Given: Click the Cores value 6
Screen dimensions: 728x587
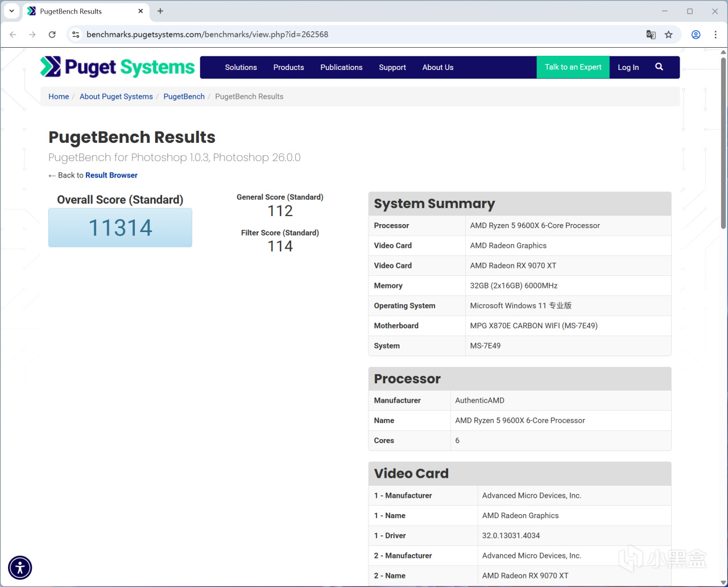Looking at the screenshot, I should click(457, 441).
